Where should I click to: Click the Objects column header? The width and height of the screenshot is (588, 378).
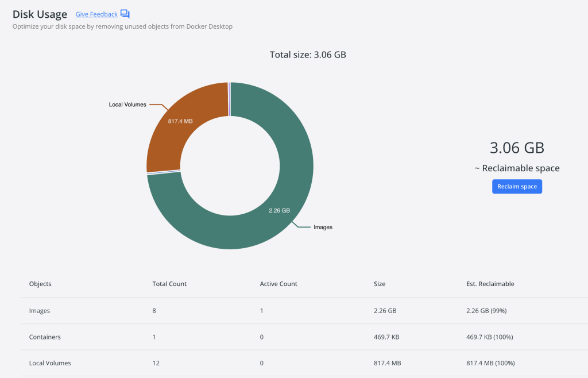(x=40, y=284)
